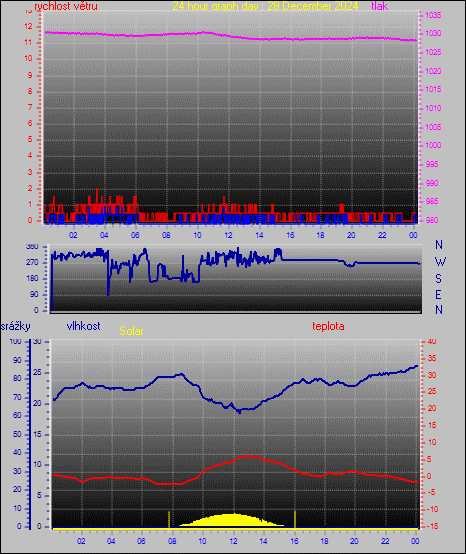
Task: Click the red -15 temperature axis value
Action: [432, 526]
